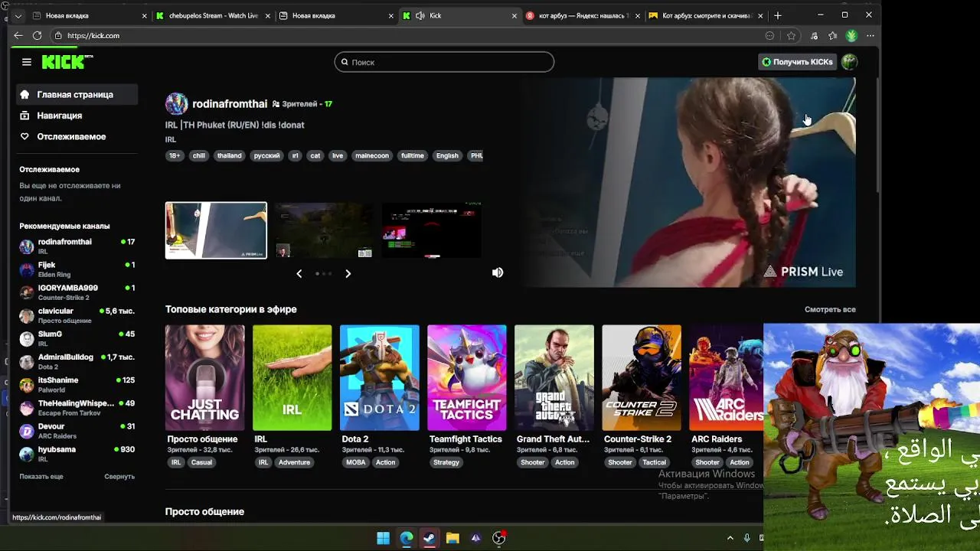Open Kick user avatar menu
Image resolution: width=980 pixels, height=551 pixels.
(x=849, y=62)
